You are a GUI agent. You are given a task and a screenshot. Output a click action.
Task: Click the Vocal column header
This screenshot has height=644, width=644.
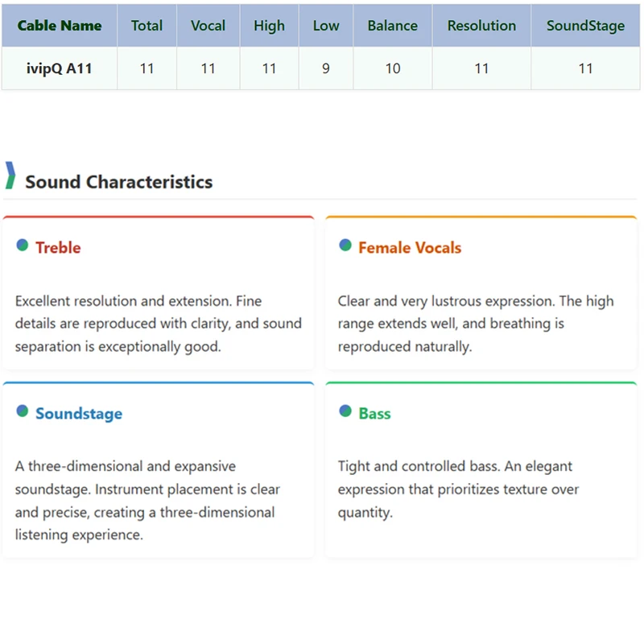point(208,26)
